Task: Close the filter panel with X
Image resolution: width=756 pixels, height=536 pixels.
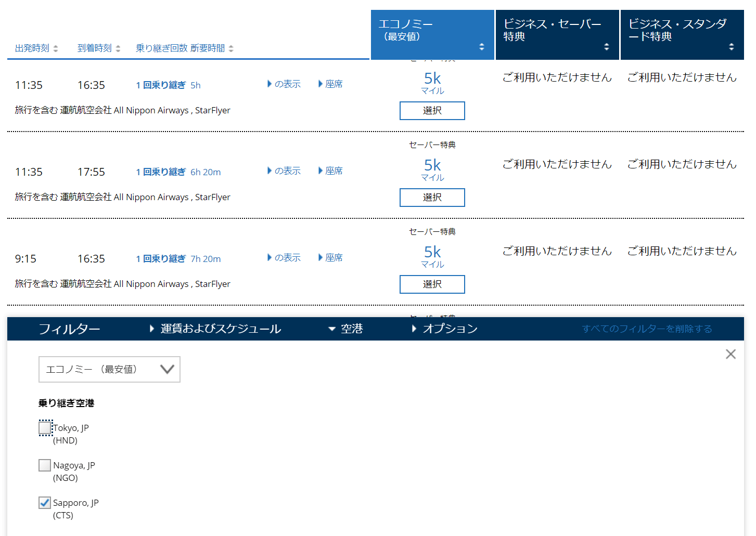Action: point(731,354)
